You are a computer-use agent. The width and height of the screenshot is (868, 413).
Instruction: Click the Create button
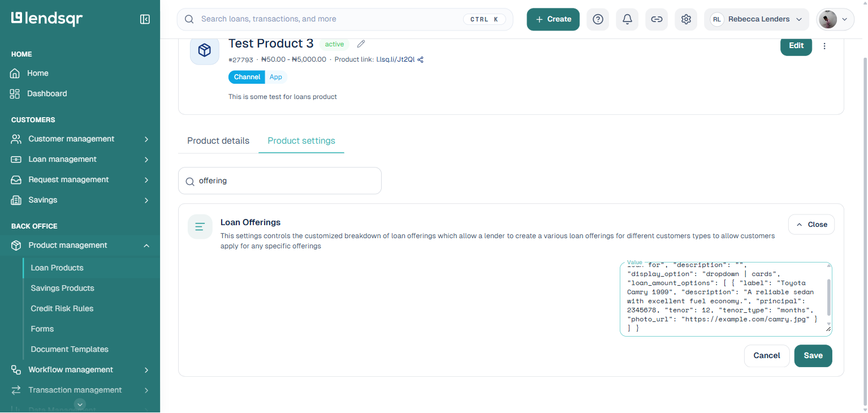pos(553,19)
